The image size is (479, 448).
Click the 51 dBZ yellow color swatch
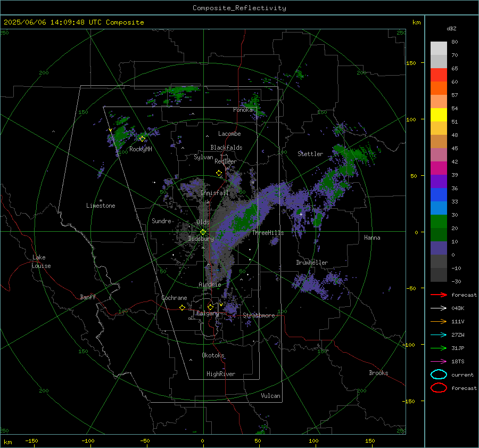[439, 115]
